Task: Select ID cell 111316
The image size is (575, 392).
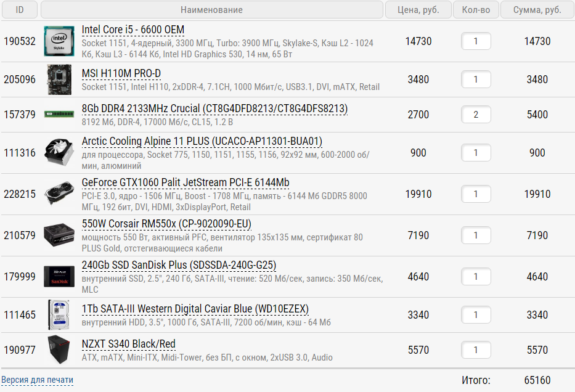Action: pos(20,152)
